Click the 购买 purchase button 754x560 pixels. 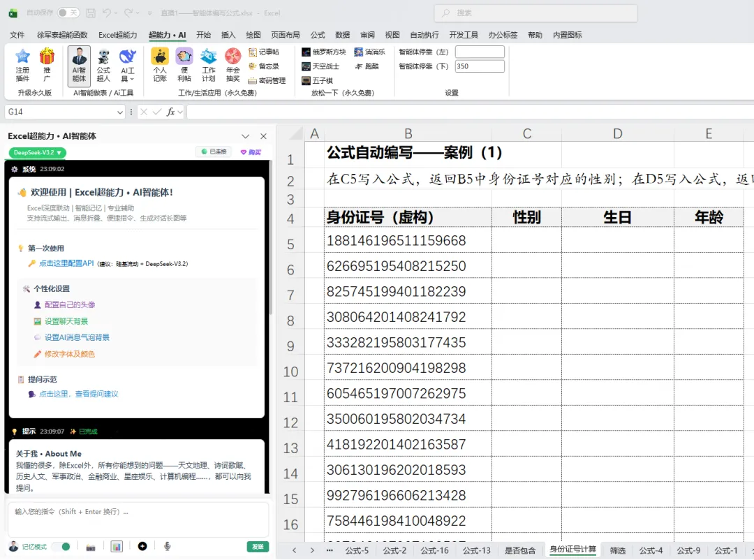tap(251, 152)
